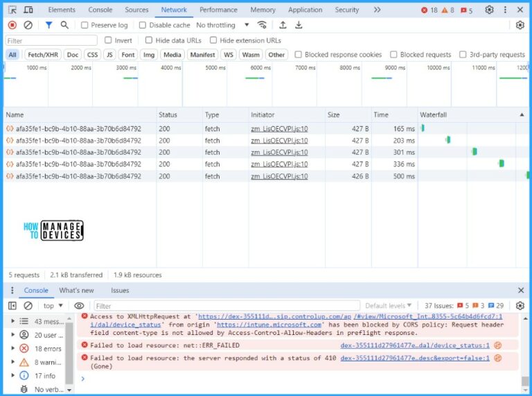Toggle the device toolbar icon
Image resolution: width=532 pixels, height=396 pixels.
click(28, 10)
